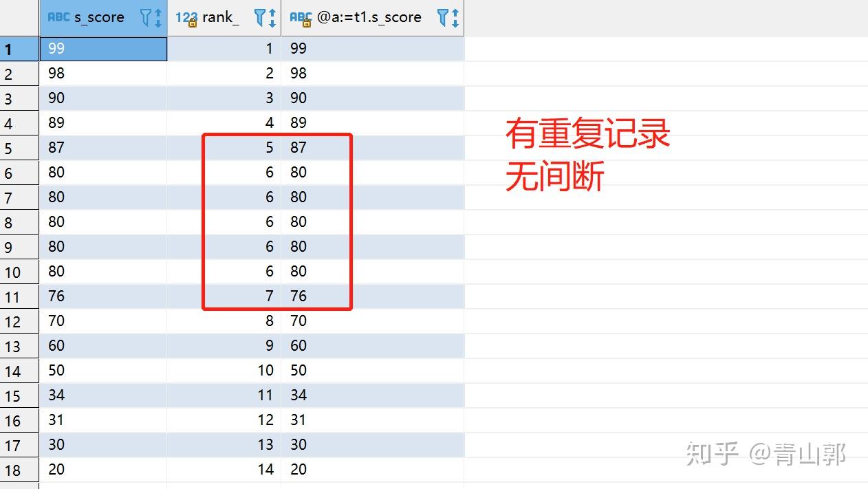Select rank_ cell 11 in row 15
Screen dimensions: 868x489
coord(224,395)
